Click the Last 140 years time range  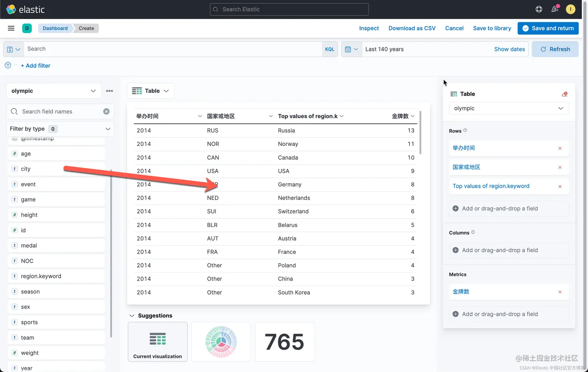point(384,49)
